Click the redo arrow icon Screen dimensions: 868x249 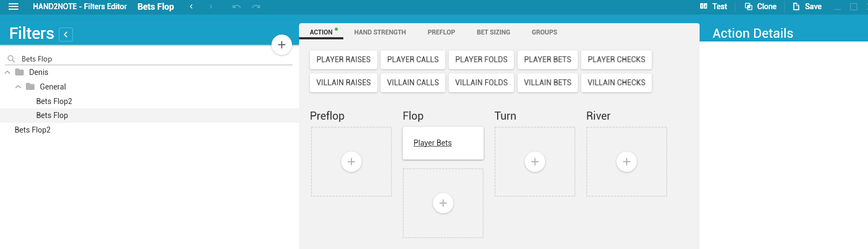tap(256, 6)
